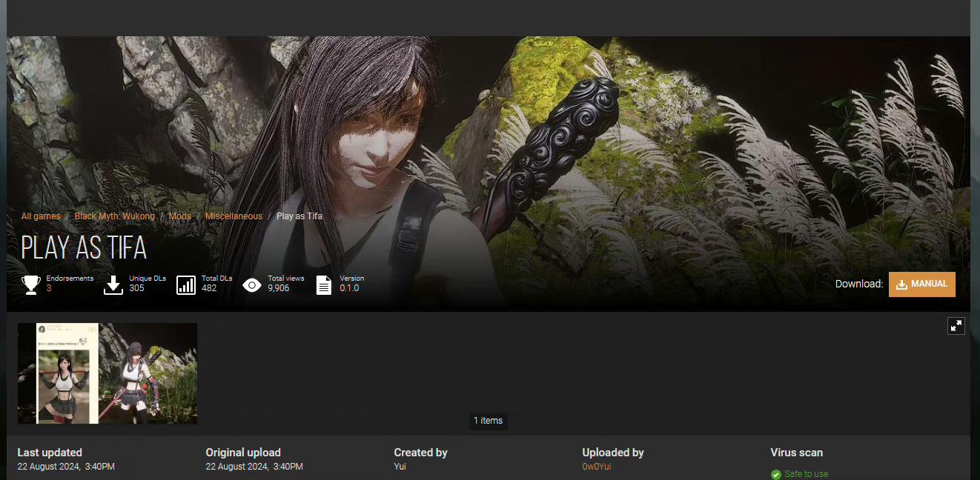Image resolution: width=980 pixels, height=480 pixels.
Task: Click the Uploaded by heading
Action: pyautogui.click(x=613, y=453)
